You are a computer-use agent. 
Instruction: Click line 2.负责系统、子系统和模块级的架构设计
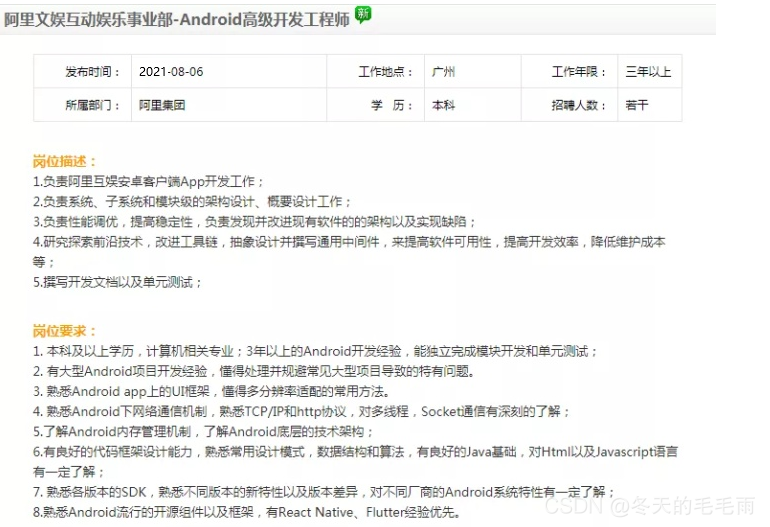[192, 202]
